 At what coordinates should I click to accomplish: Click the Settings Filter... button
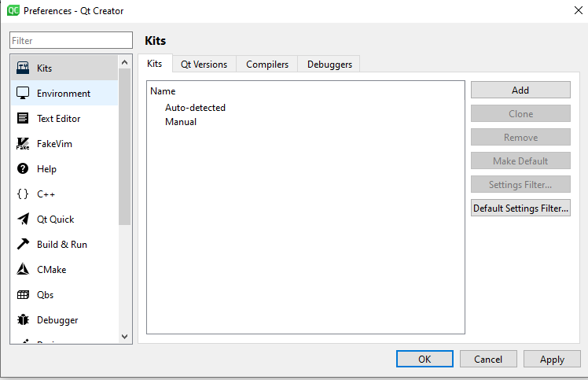(520, 185)
